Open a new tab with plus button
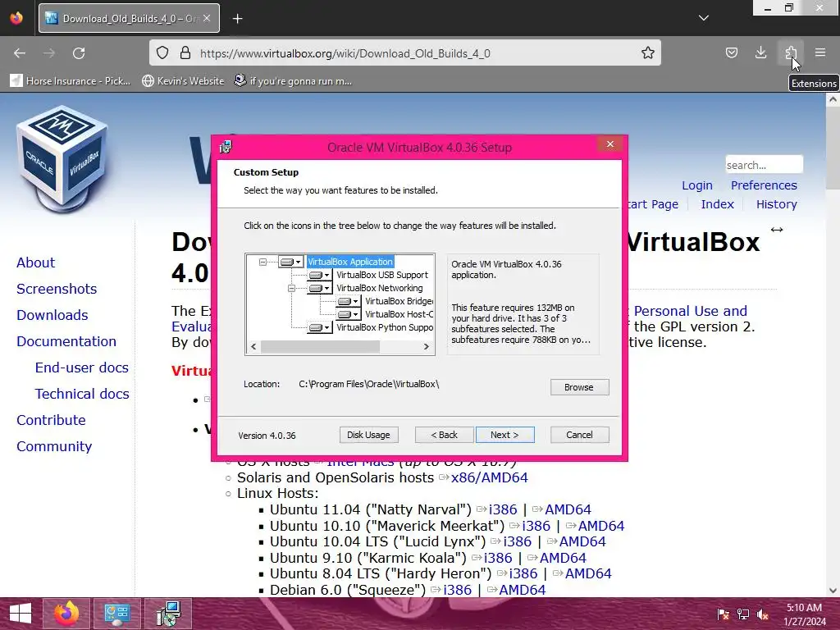Screen dimensions: 840x630 coord(237,19)
